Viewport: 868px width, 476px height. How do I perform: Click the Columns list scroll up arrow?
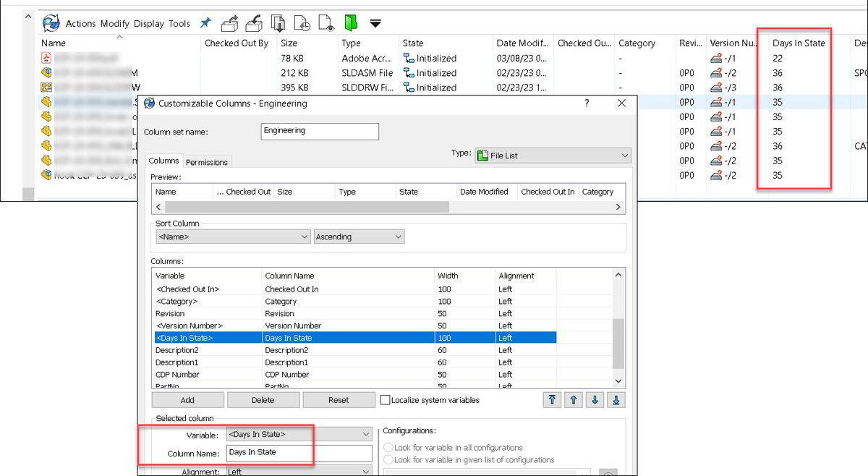pyautogui.click(x=618, y=275)
